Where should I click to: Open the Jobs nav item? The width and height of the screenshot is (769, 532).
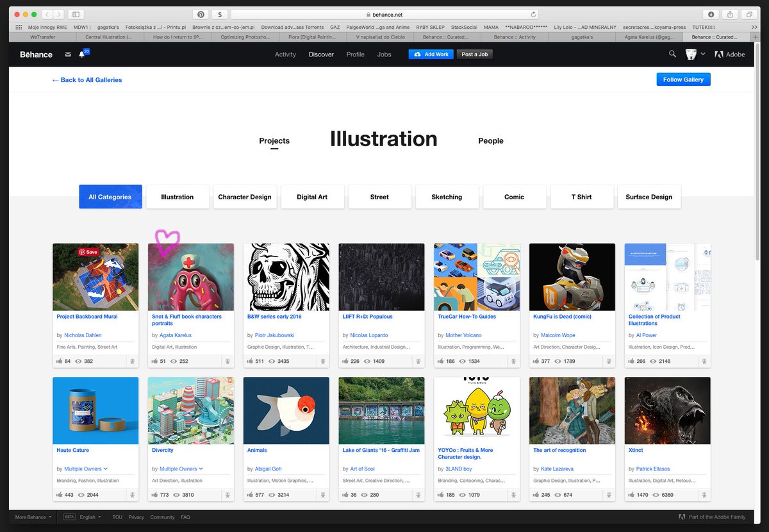(x=384, y=54)
